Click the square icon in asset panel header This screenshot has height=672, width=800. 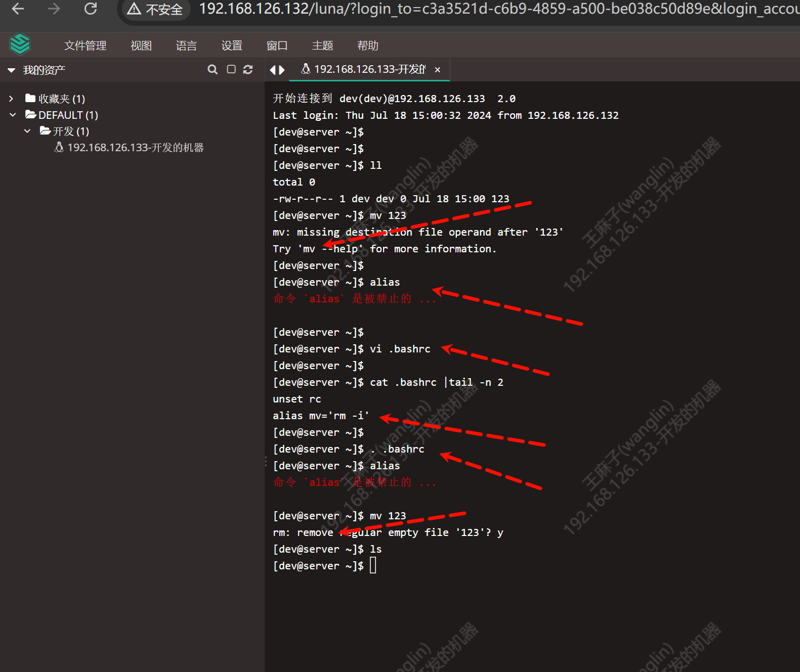231,70
